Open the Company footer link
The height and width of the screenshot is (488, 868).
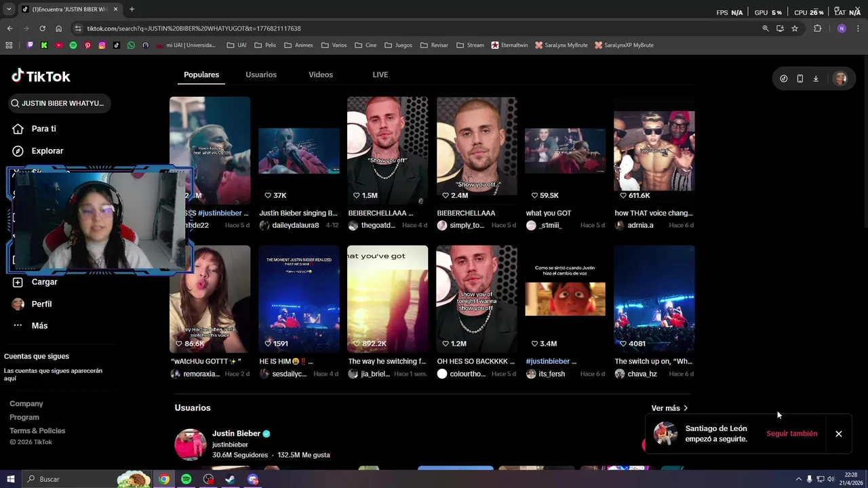(26, 404)
